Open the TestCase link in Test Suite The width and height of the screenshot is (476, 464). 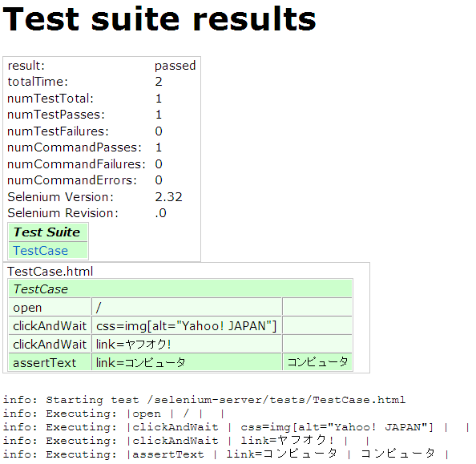click(40, 251)
